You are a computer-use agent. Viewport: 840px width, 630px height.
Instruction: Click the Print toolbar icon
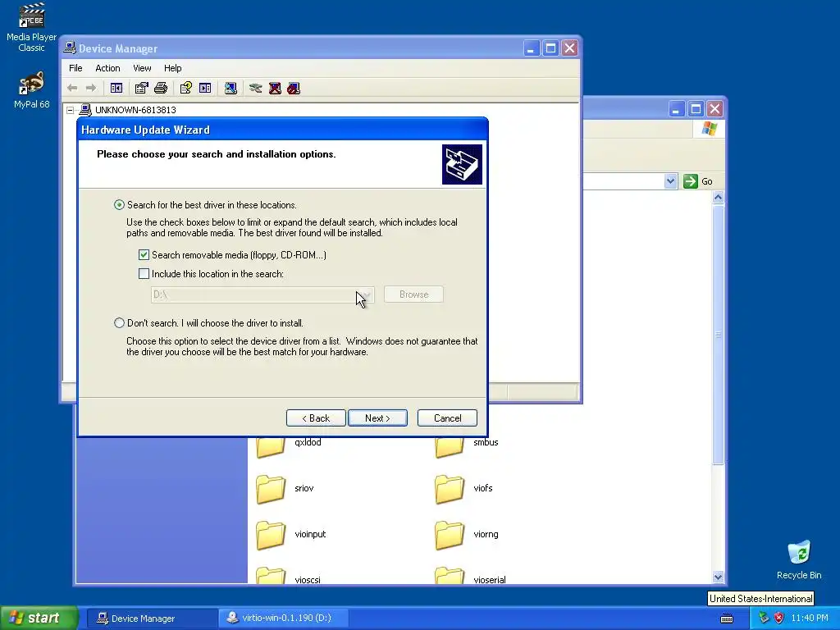click(x=161, y=88)
